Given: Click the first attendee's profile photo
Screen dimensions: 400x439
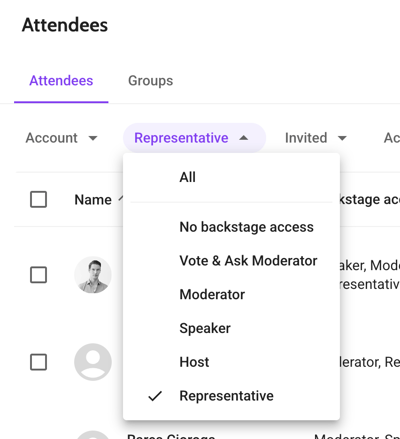Looking at the screenshot, I should pos(93,275).
